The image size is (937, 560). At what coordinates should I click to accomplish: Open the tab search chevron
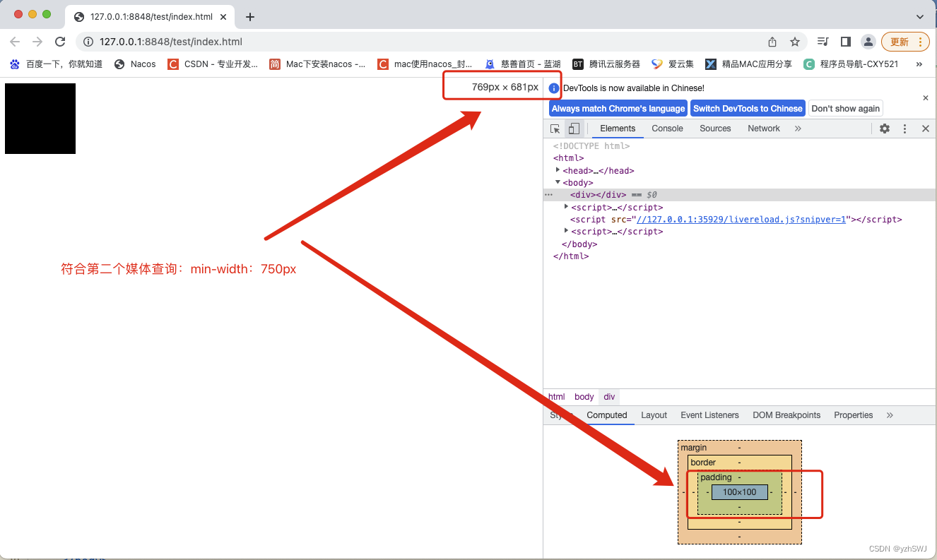[x=920, y=16]
